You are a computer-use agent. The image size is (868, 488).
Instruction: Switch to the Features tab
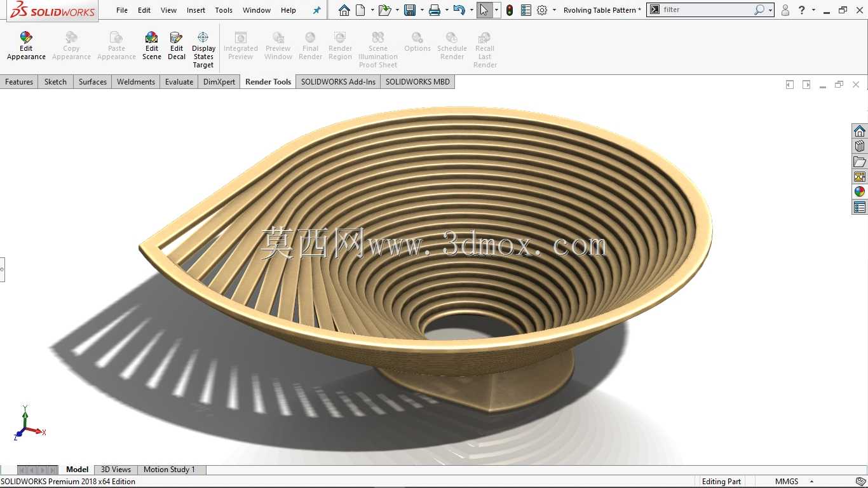[19, 82]
